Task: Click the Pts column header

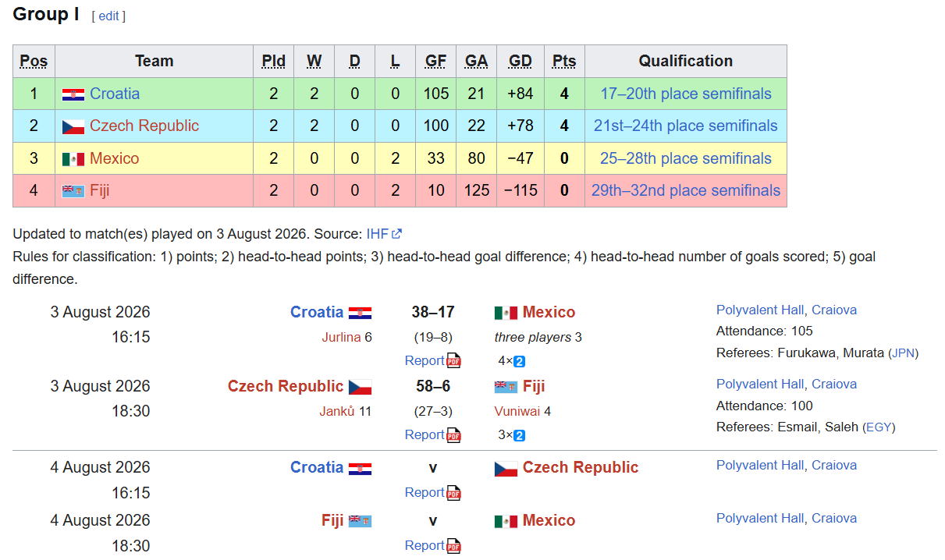Action: [x=564, y=61]
